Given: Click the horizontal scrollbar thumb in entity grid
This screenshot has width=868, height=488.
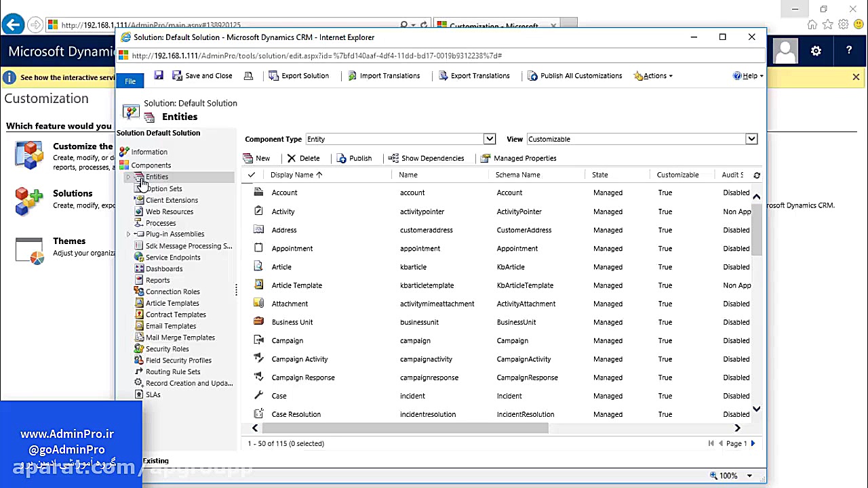Looking at the screenshot, I should (x=405, y=428).
